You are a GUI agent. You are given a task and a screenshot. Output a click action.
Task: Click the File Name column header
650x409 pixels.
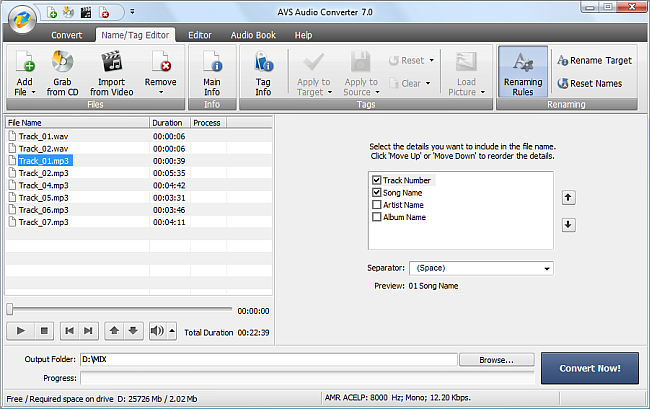77,123
